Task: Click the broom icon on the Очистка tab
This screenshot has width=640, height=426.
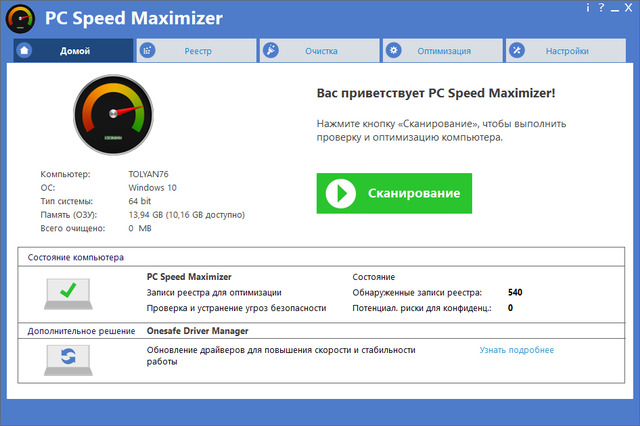Action: tap(270, 50)
